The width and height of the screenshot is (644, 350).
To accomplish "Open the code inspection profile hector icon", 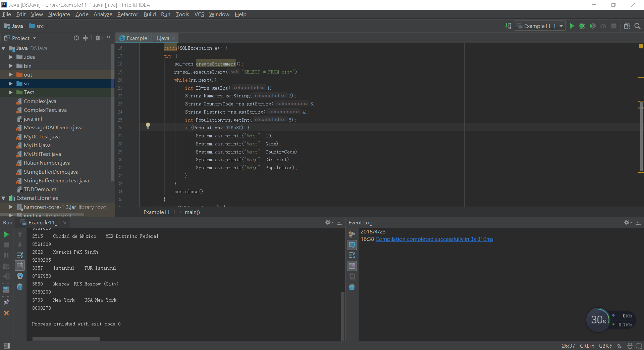I will click(630, 346).
